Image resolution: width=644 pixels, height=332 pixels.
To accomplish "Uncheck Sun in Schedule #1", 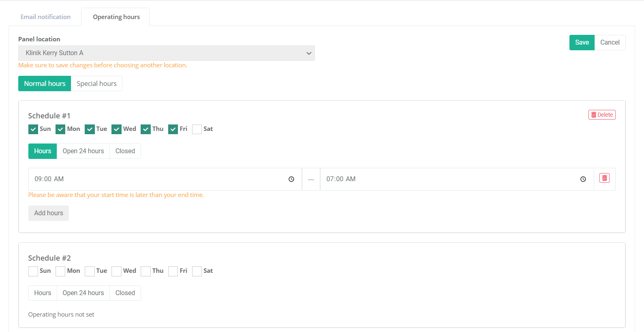I will click(33, 129).
